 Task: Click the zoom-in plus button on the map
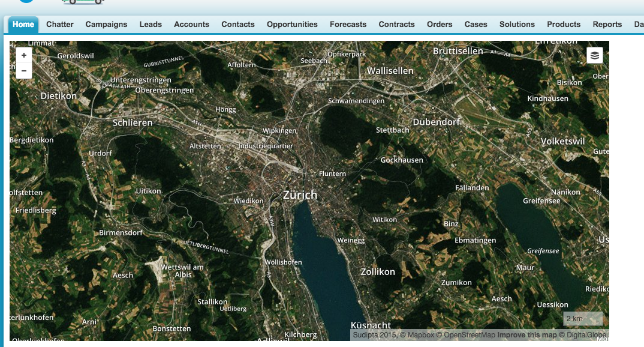(x=23, y=55)
